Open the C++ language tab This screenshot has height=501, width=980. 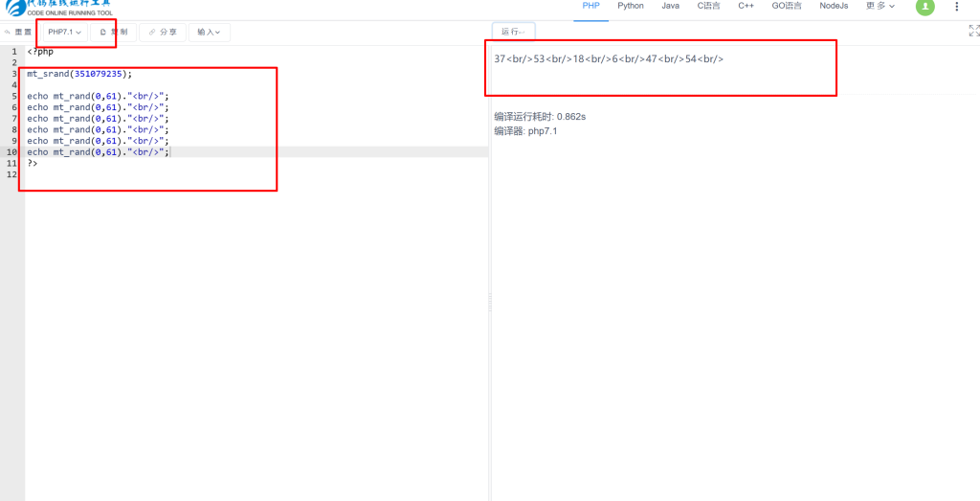click(x=746, y=6)
